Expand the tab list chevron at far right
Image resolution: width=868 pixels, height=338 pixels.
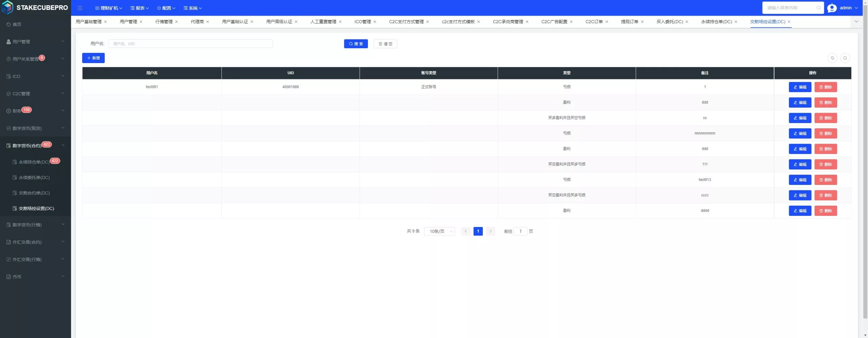pos(856,22)
